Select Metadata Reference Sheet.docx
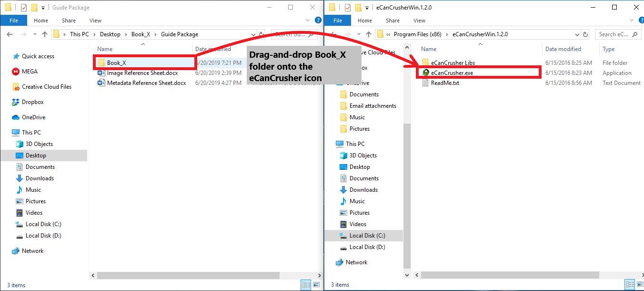Viewport: 644px width, 291px height. coord(142,83)
